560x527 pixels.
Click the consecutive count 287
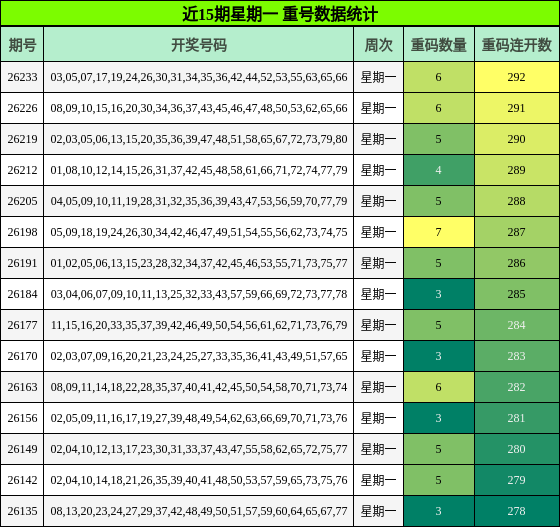pos(517,232)
